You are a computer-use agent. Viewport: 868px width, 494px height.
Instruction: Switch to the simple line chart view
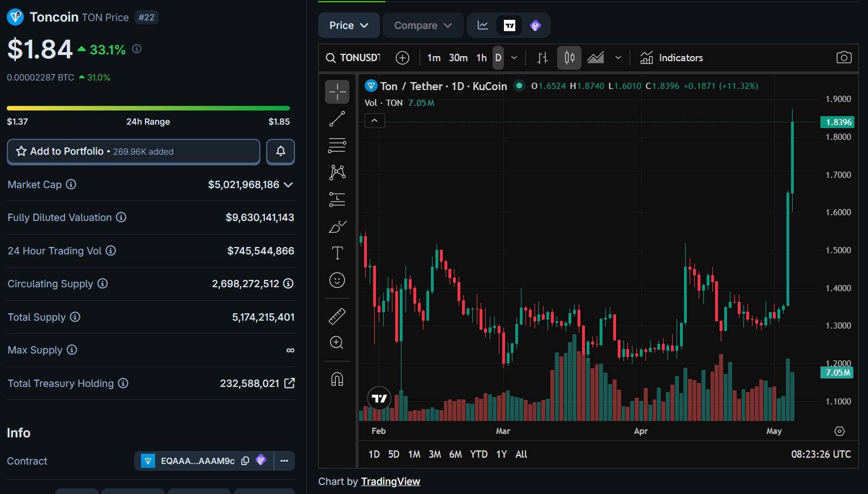tap(483, 25)
